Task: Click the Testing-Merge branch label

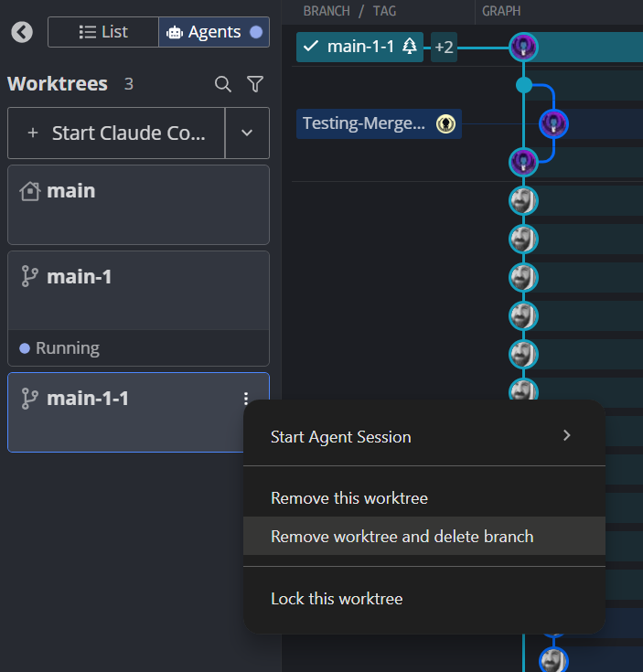Action: [379, 123]
